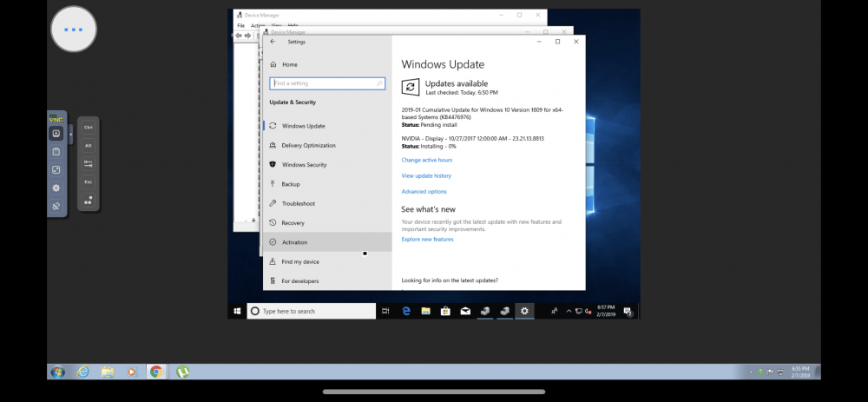Click the network icon in Windows 10 tray
868x402 pixels.
tap(579, 311)
